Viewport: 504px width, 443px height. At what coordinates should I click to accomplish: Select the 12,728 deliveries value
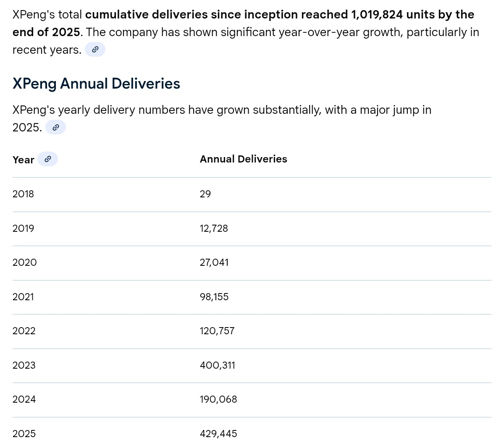[x=214, y=228]
